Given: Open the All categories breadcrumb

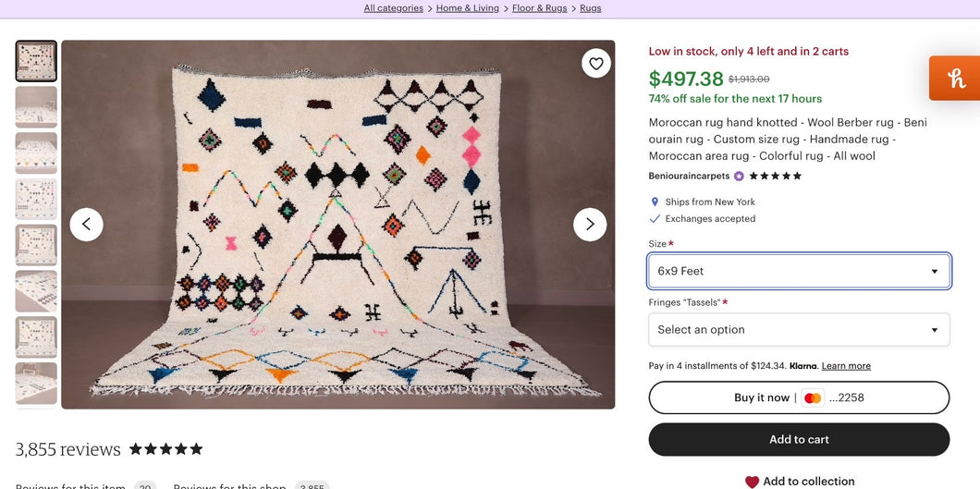Looking at the screenshot, I should (393, 8).
